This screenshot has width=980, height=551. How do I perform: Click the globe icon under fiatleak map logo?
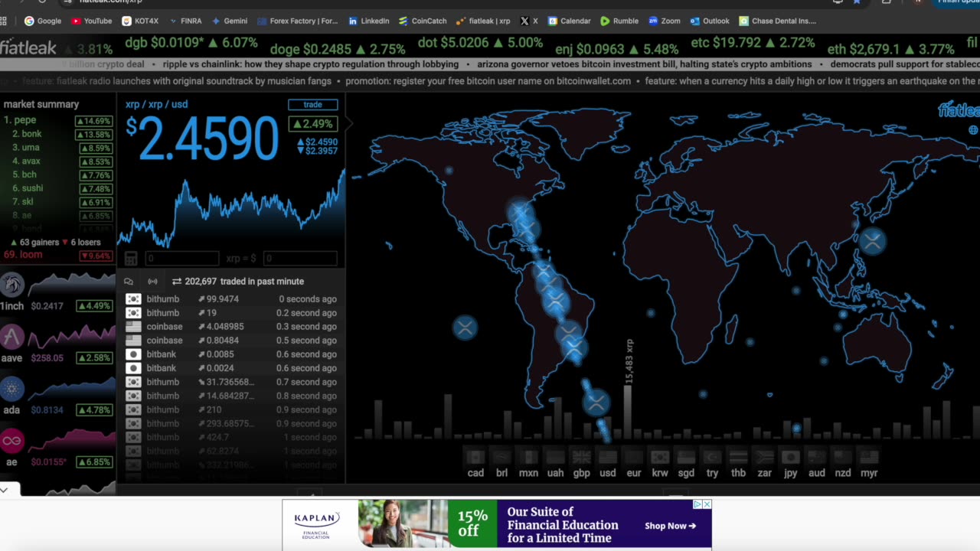pyautogui.click(x=973, y=130)
